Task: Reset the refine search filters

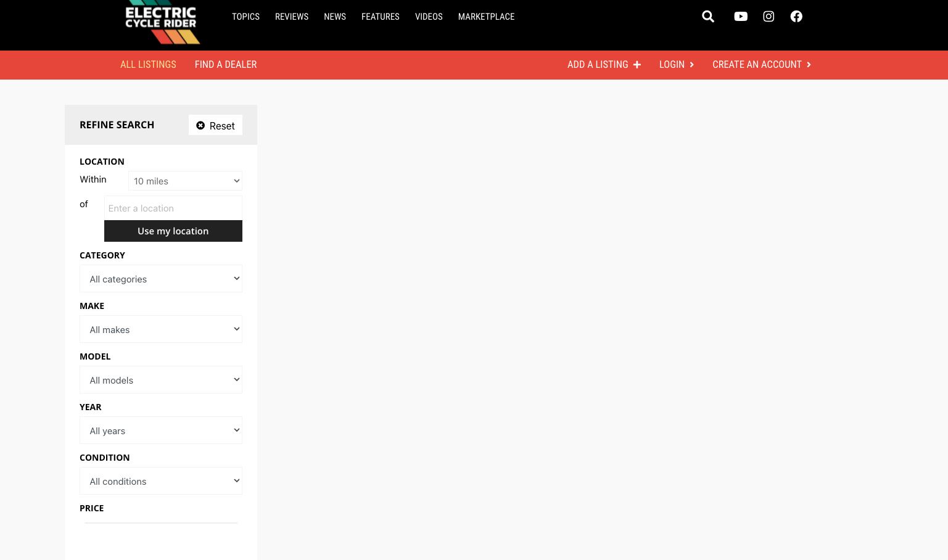Action: coord(215,125)
